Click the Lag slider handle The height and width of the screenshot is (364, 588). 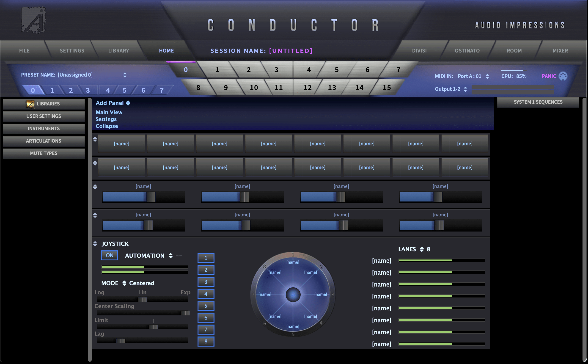tap(121, 341)
